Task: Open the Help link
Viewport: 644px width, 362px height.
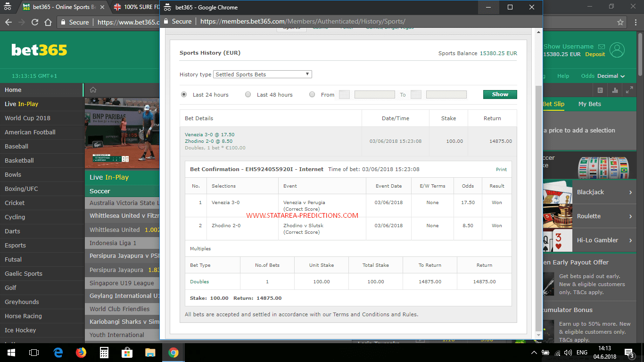Action: (563, 76)
